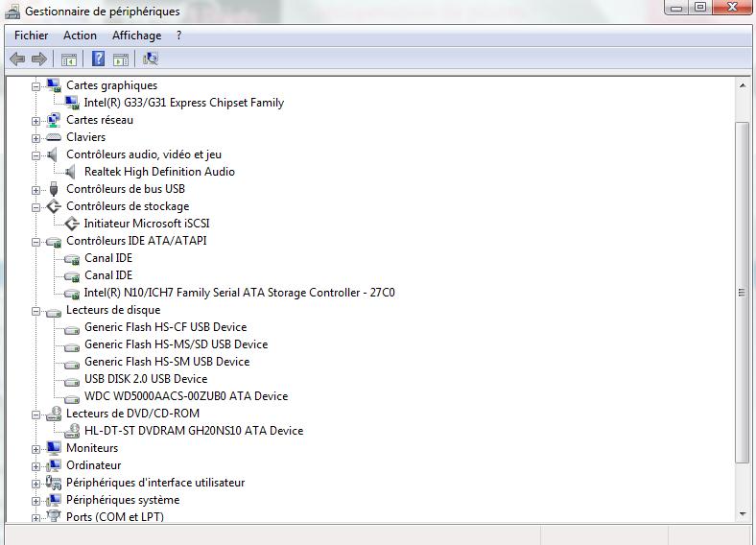Click the Forward arrow toolbar icon
The width and height of the screenshot is (756, 545).
click(39, 59)
